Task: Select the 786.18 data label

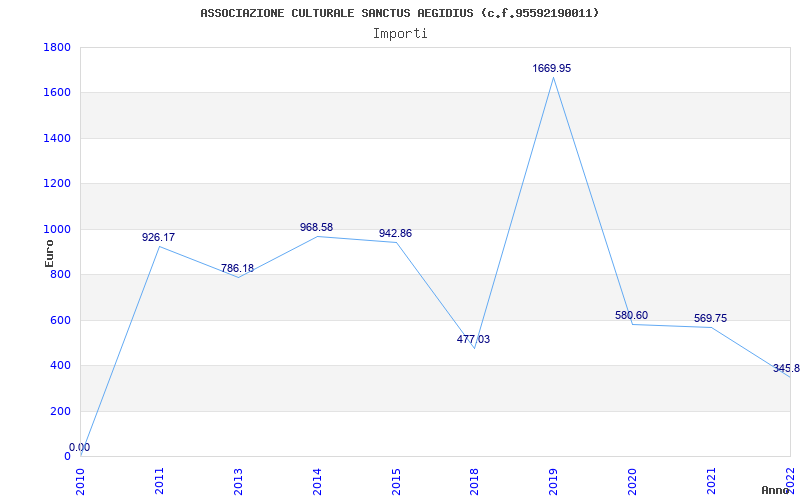Action: click(237, 268)
